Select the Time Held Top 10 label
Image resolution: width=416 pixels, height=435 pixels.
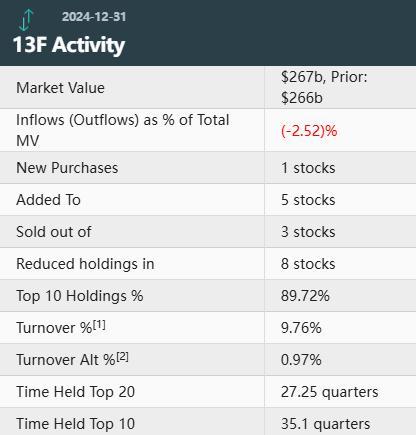pyautogui.click(x=75, y=424)
